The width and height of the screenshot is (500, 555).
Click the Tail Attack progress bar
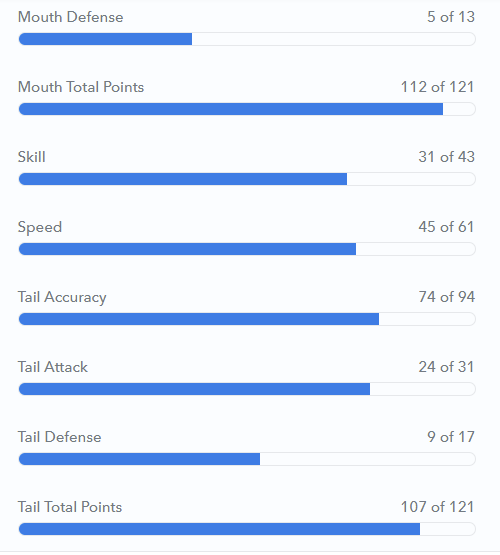click(247, 389)
